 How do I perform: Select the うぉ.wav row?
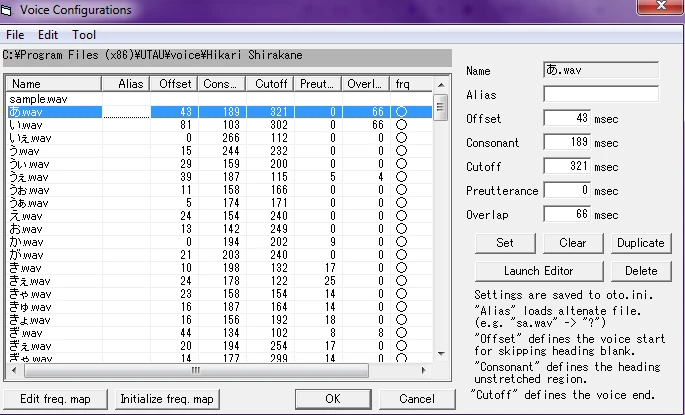(x=220, y=190)
